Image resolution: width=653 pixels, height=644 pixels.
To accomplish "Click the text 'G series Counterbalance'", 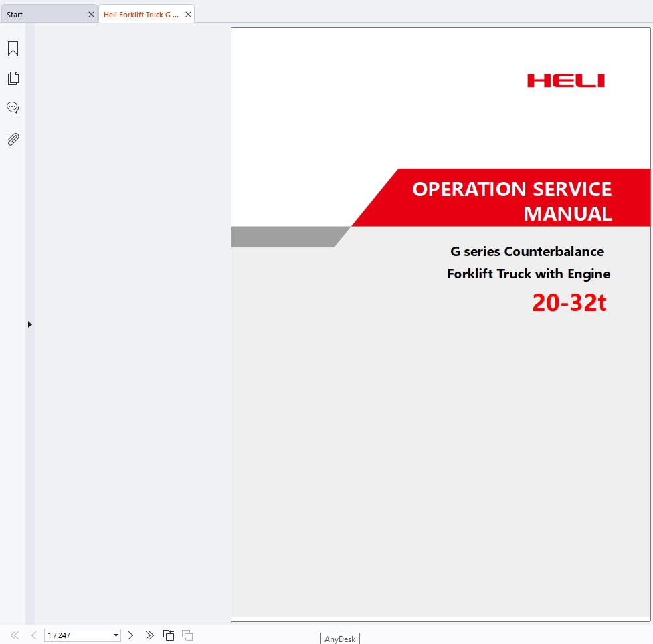I will (x=527, y=251).
